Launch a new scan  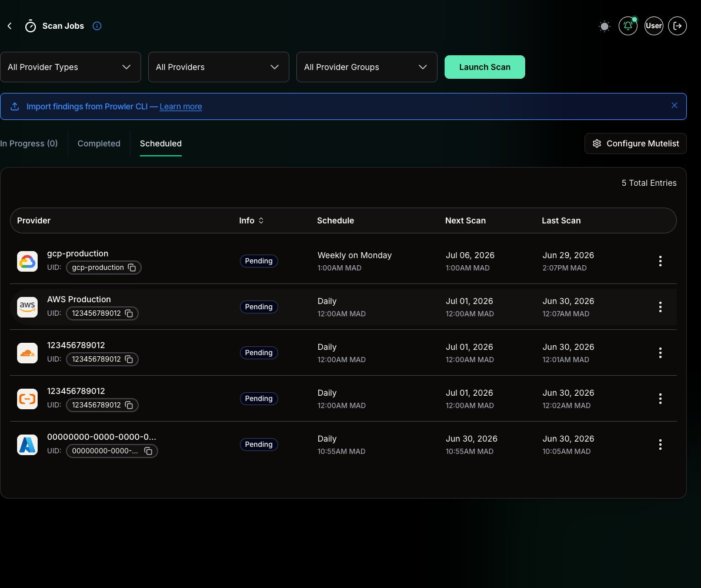(485, 67)
